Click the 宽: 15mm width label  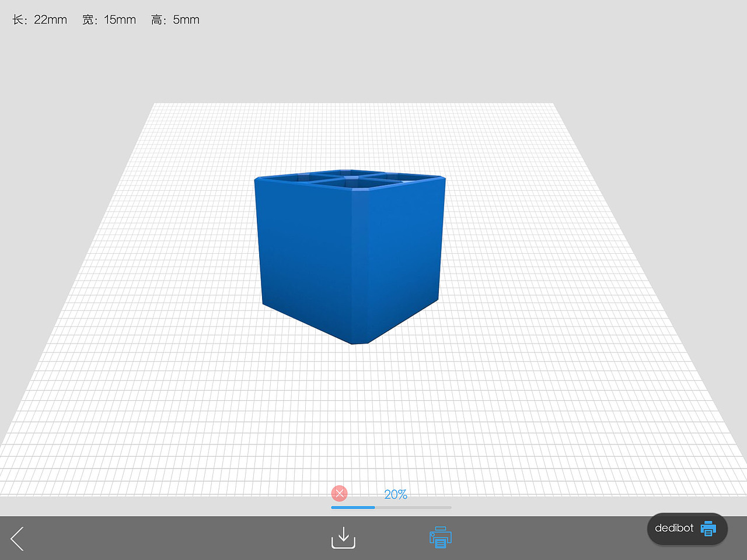(x=109, y=20)
